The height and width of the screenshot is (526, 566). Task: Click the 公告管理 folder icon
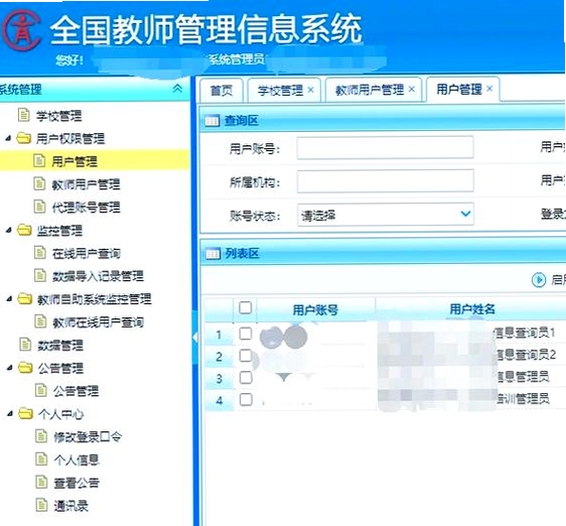(x=25, y=368)
